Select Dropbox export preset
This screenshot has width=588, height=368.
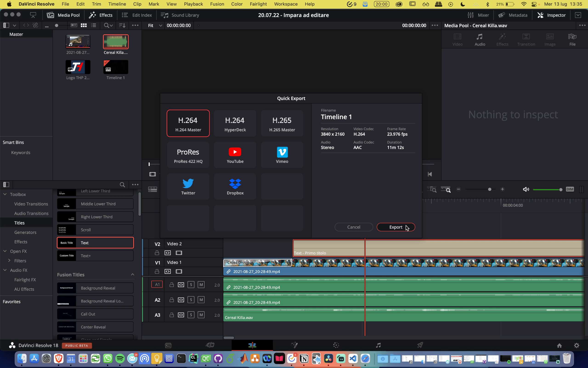[x=235, y=187]
